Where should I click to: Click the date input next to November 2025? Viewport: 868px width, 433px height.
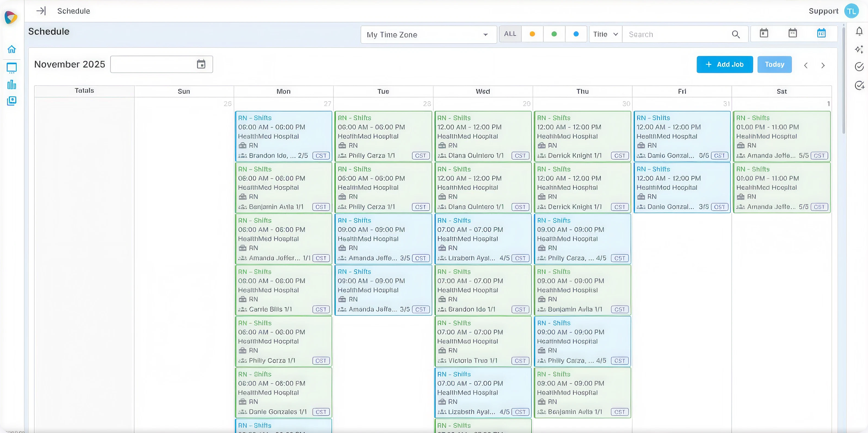(x=161, y=64)
